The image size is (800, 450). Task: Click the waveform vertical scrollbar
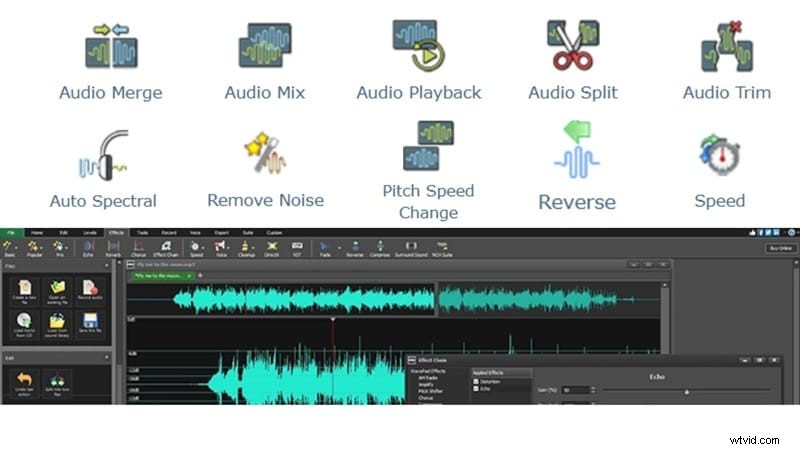coord(664,319)
